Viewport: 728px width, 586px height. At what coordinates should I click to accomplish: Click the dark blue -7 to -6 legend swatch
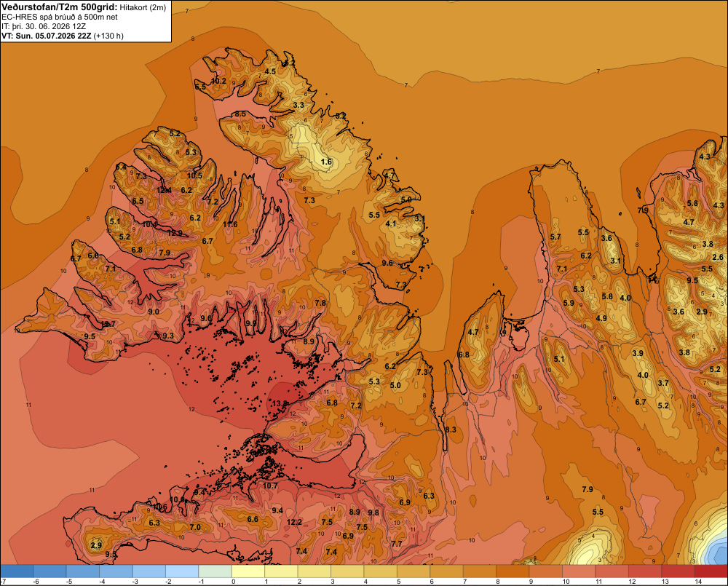(x=17, y=571)
